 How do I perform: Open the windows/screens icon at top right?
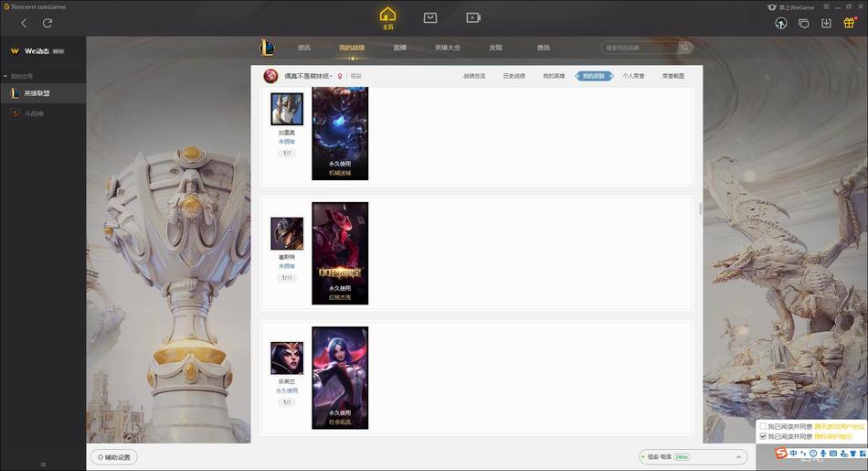[804, 23]
